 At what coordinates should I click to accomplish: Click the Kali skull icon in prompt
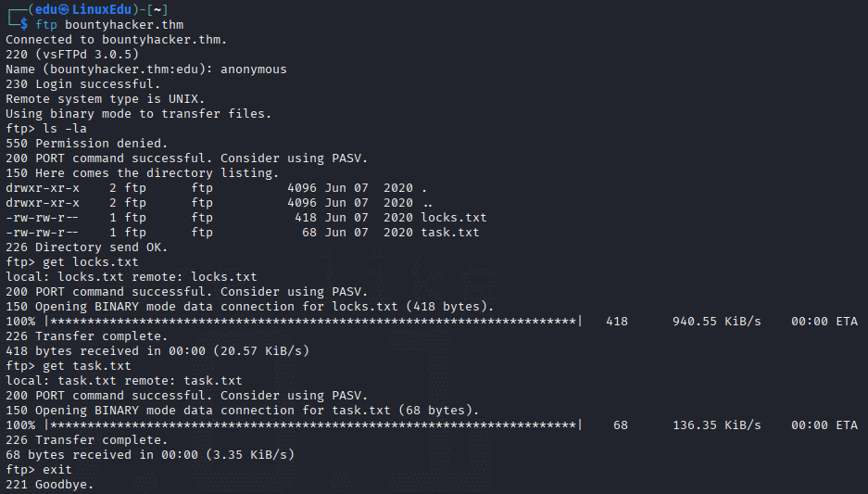click(x=64, y=9)
